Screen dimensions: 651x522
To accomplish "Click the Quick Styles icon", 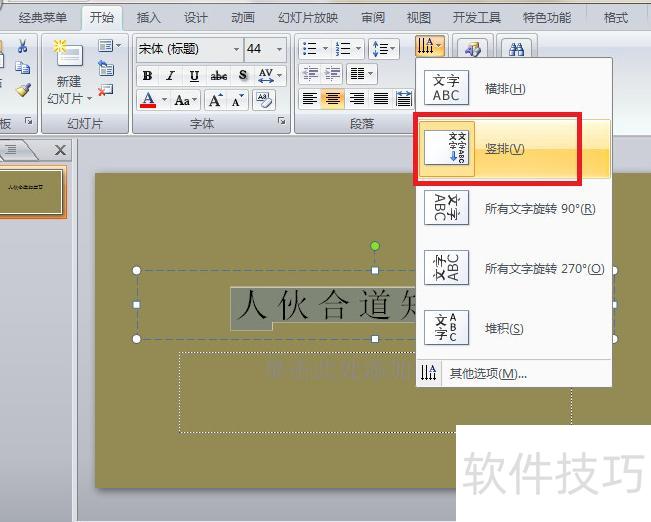I will (x=472, y=49).
